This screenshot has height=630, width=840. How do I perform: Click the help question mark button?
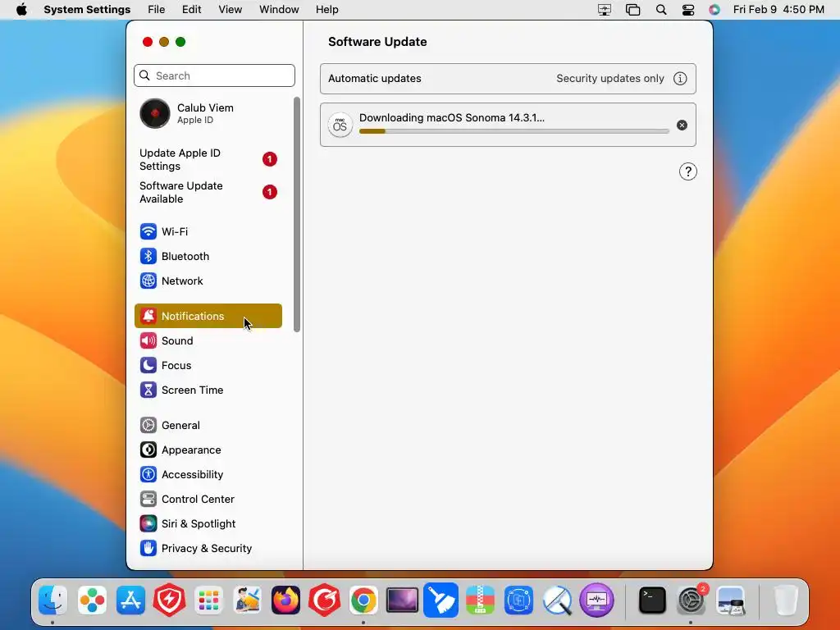point(688,172)
